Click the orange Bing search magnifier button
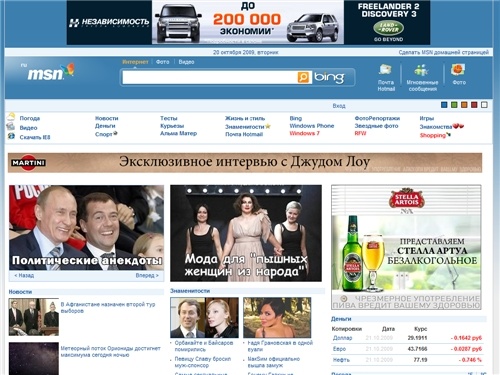500x375 pixels. [303, 77]
